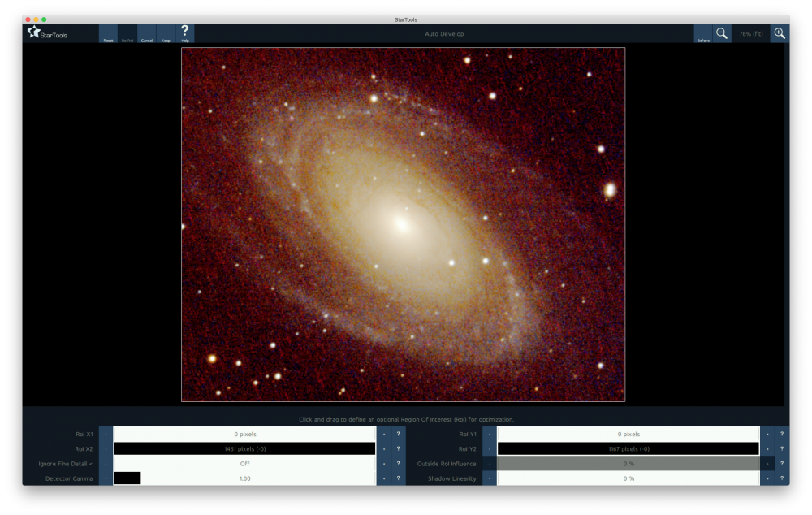Open help for Detector Gamma parameter
Image resolution: width=812 pixels, height=515 pixels.
pos(399,478)
